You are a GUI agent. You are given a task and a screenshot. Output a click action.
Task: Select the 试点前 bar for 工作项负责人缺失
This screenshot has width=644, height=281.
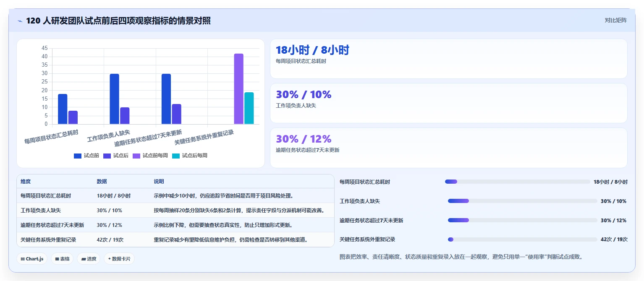(x=115, y=99)
